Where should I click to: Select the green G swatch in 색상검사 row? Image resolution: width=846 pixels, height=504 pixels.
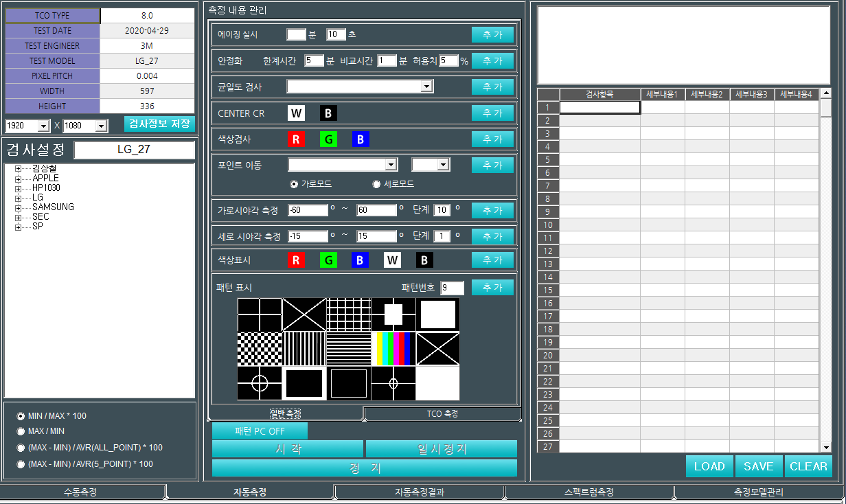coord(329,139)
